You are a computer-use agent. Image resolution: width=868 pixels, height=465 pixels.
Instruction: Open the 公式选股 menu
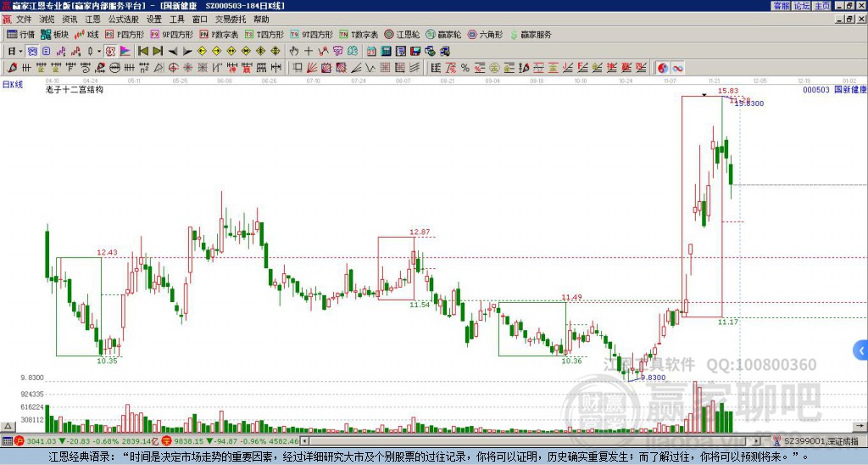123,19
